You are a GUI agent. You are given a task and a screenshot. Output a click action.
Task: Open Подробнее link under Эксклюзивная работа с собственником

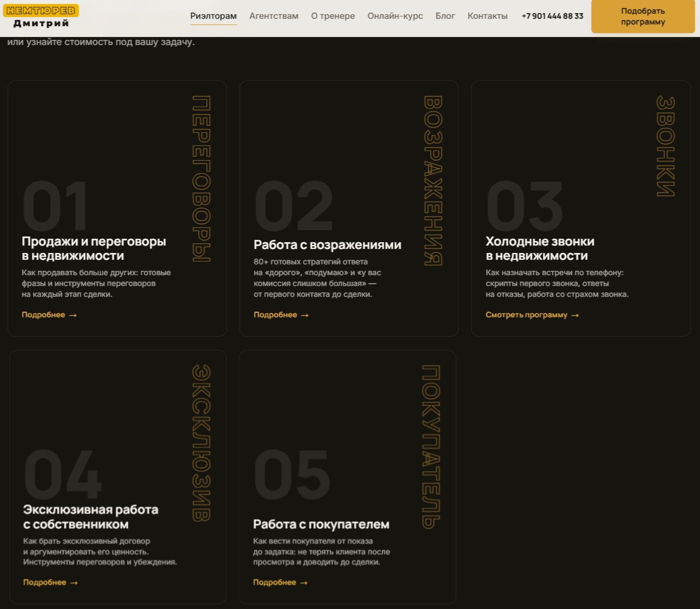coord(50,583)
